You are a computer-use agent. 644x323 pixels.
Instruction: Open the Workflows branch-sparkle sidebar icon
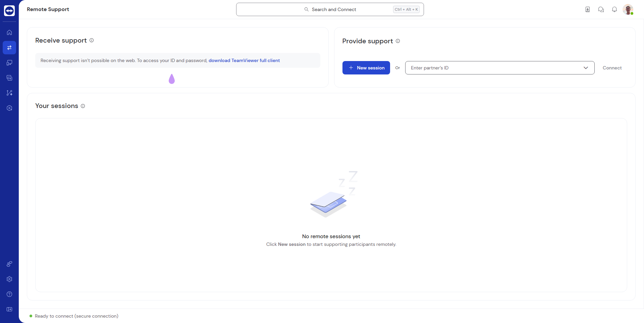[9, 93]
